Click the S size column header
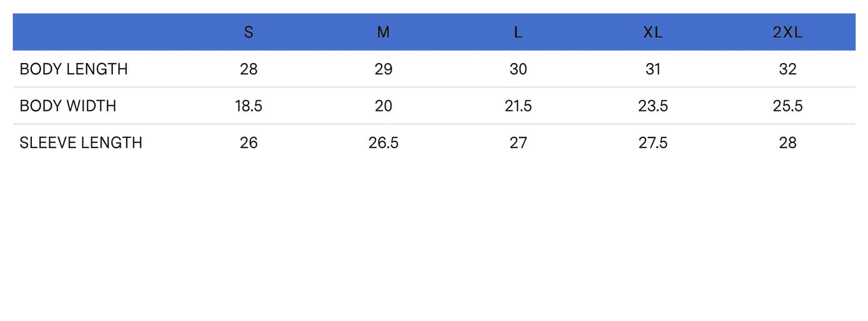Image resolution: width=868 pixels, height=321 pixels. 249,33
